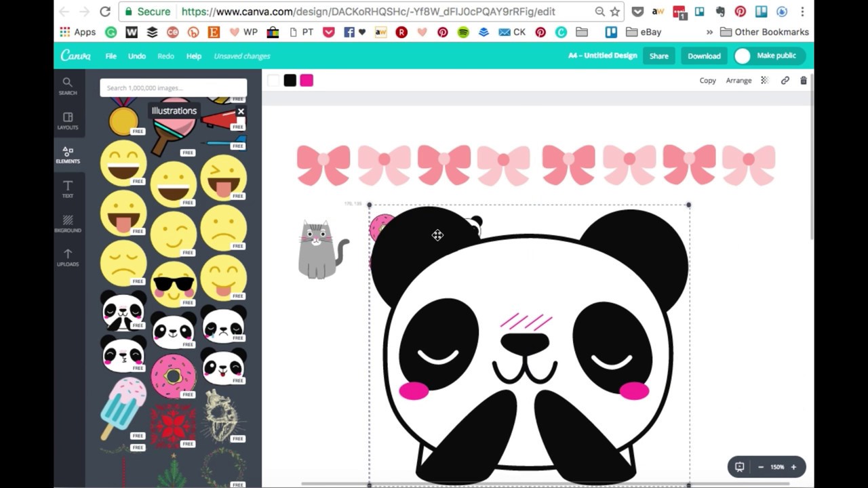Select the gray cat on canvas
The image size is (868, 488).
(323, 249)
